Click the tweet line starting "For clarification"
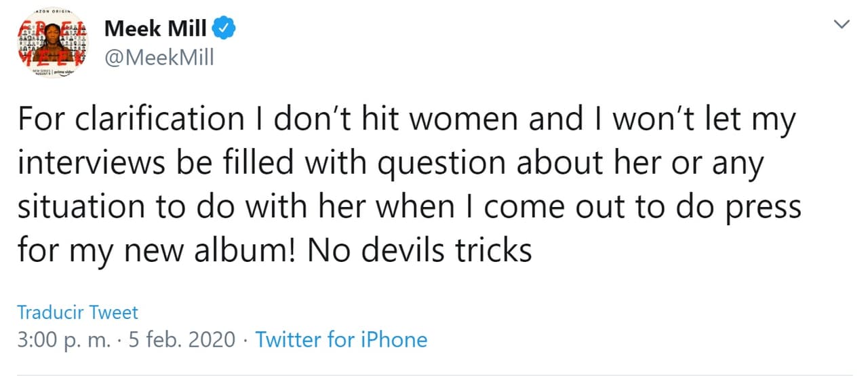868x376 pixels. (406, 119)
